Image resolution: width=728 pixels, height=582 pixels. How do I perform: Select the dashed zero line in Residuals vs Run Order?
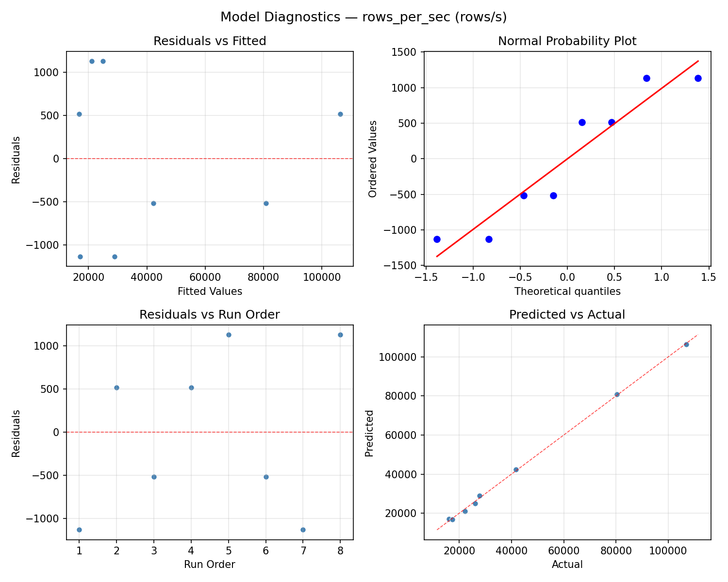point(209,432)
